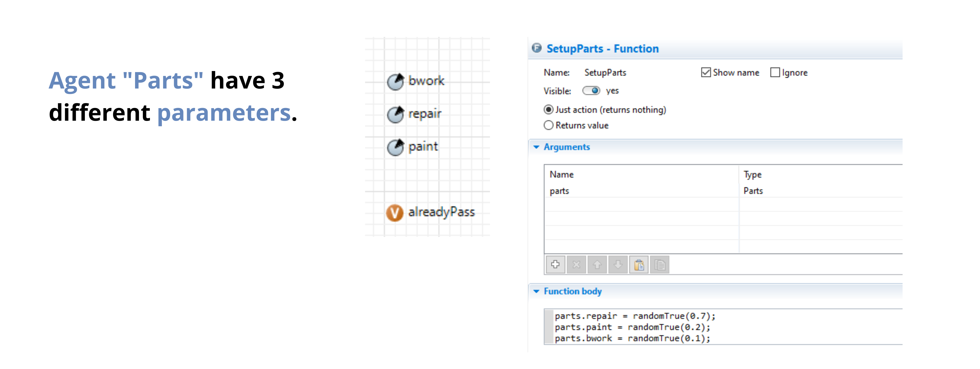Image resolution: width=980 pixels, height=369 pixels.
Task: Uncheck the Show name checkbox
Action: (706, 72)
